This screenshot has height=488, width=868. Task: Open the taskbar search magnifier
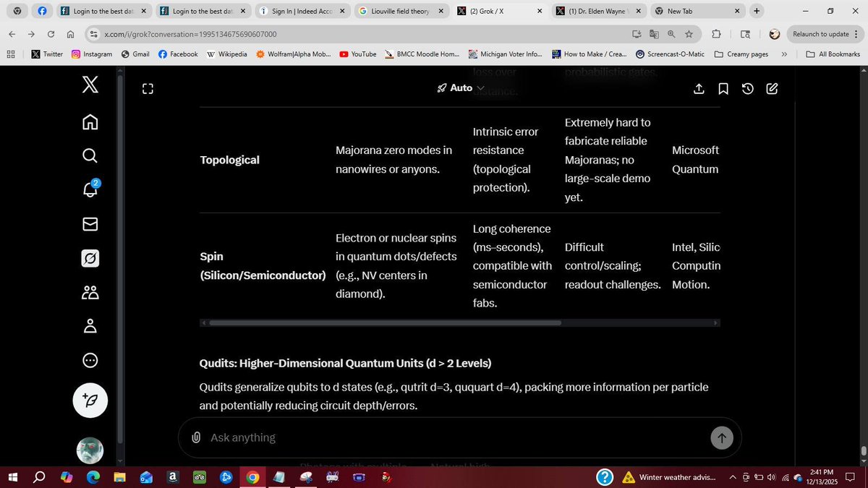(x=40, y=477)
